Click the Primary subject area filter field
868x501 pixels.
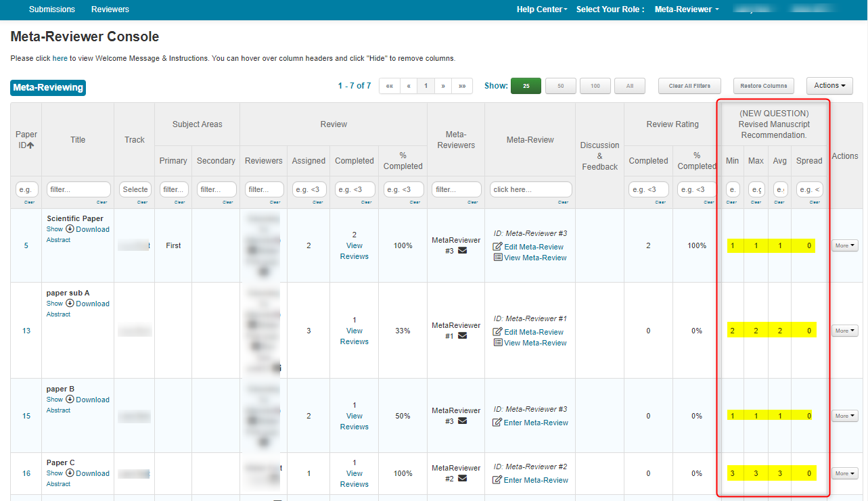174,189
